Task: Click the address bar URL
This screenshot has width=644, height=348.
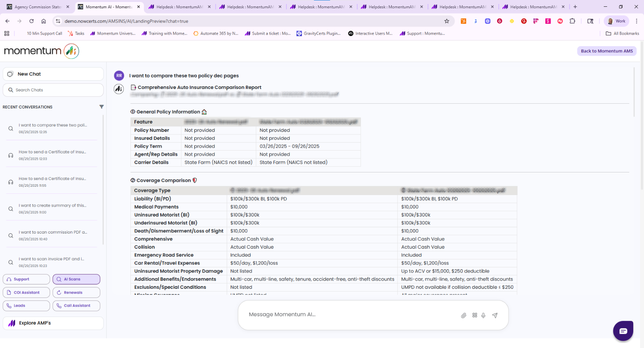Action: click(x=126, y=21)
